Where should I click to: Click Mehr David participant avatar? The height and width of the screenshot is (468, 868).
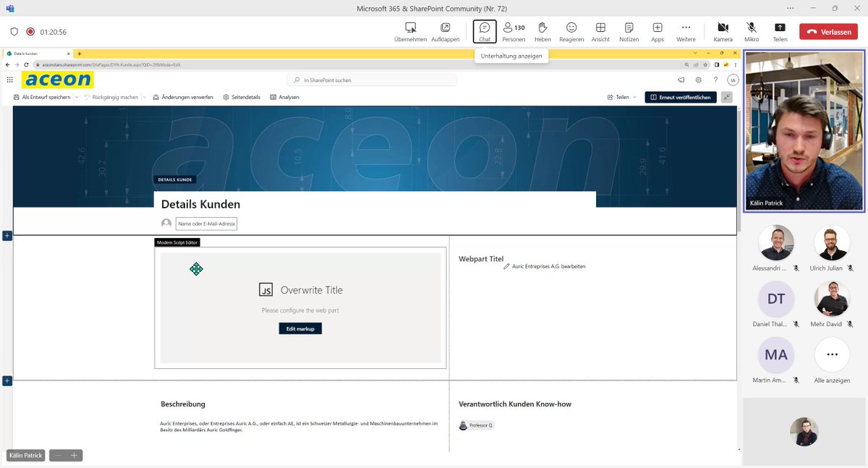pyautogui.click(x=832, y=299)
